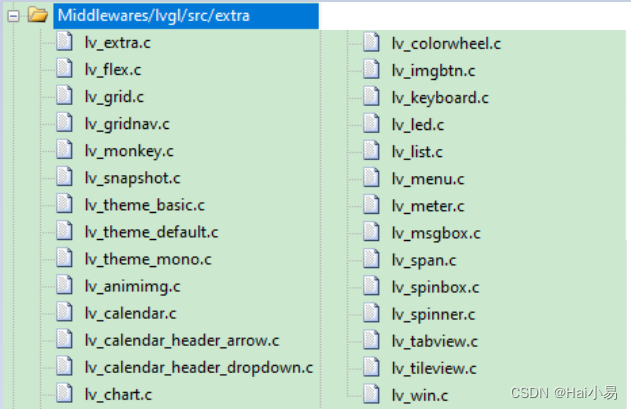Click the file icon next to lv_win.c
The image size is (632, 409).
tap(371, 394)
